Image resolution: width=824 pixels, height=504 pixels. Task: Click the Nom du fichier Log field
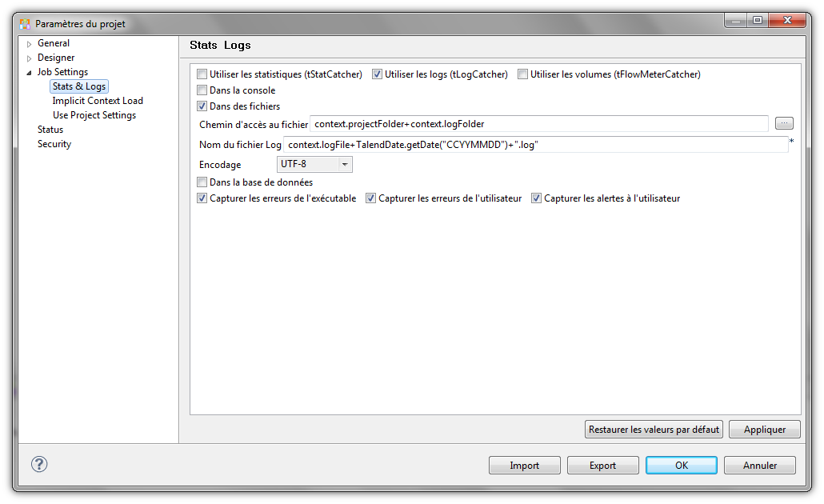point(534,144)
